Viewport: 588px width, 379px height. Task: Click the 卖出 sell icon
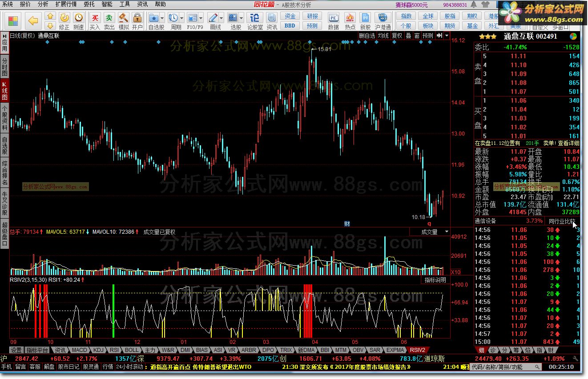tap(109, 21)
